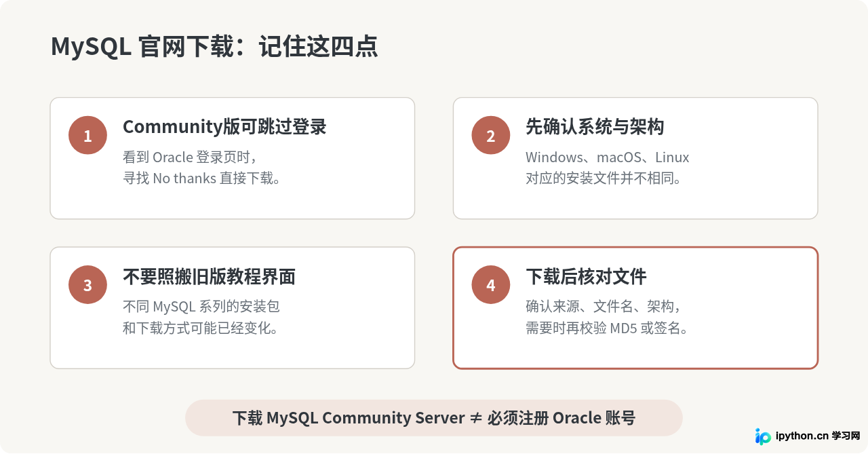868x454 pixels.
Task: Click the line "需要时再校验 MD5 或签名。"
Action: coord(608,328)
